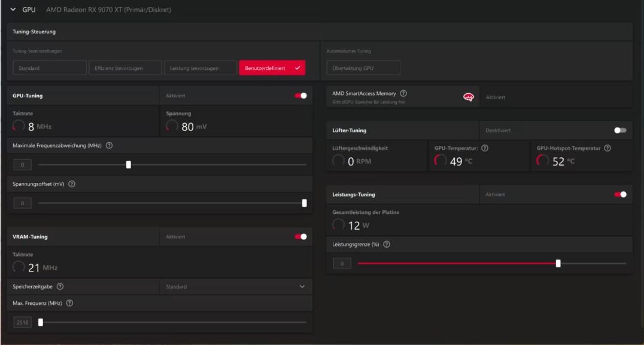Choose the Leistung bevorzugen preset

pos(201,68)
